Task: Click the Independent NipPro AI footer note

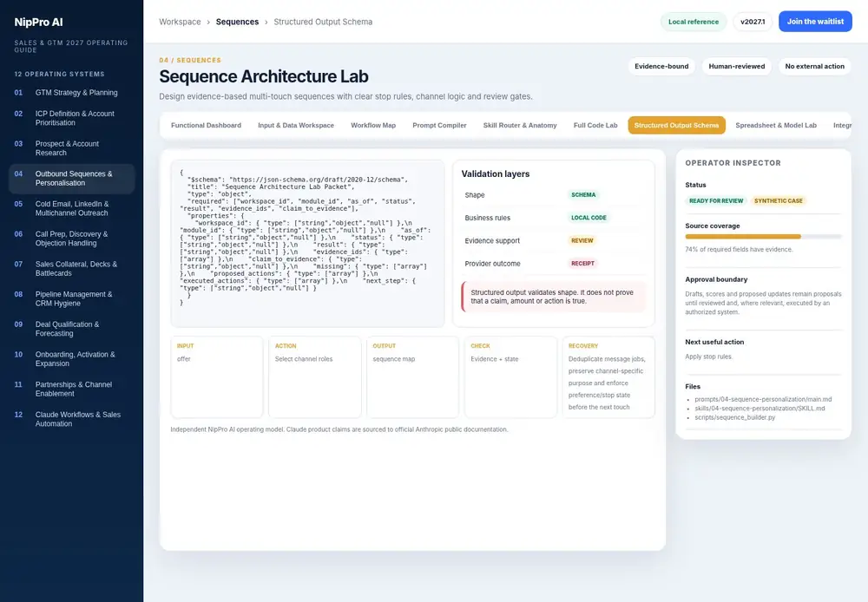Action: pyautogui.click(x=339, y=429)
